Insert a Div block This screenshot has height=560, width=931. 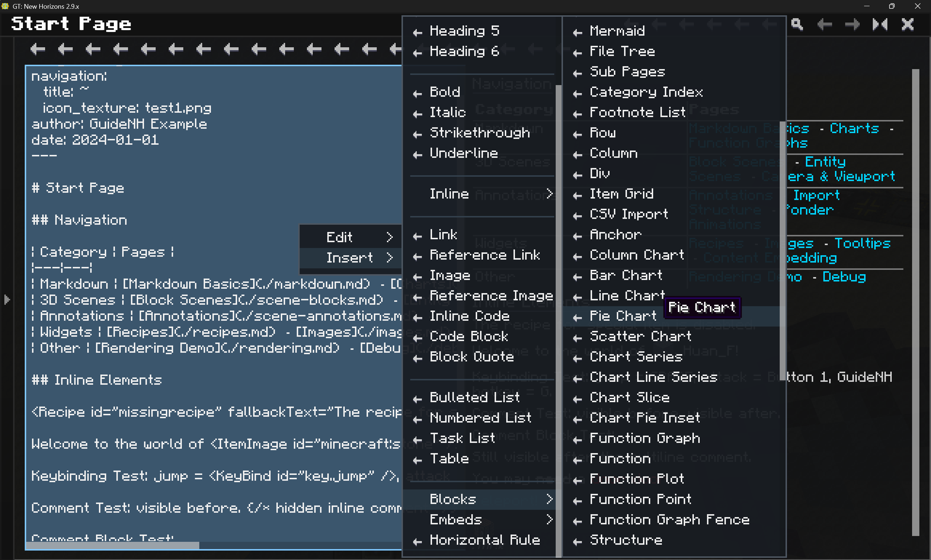[x=671, y=173]
